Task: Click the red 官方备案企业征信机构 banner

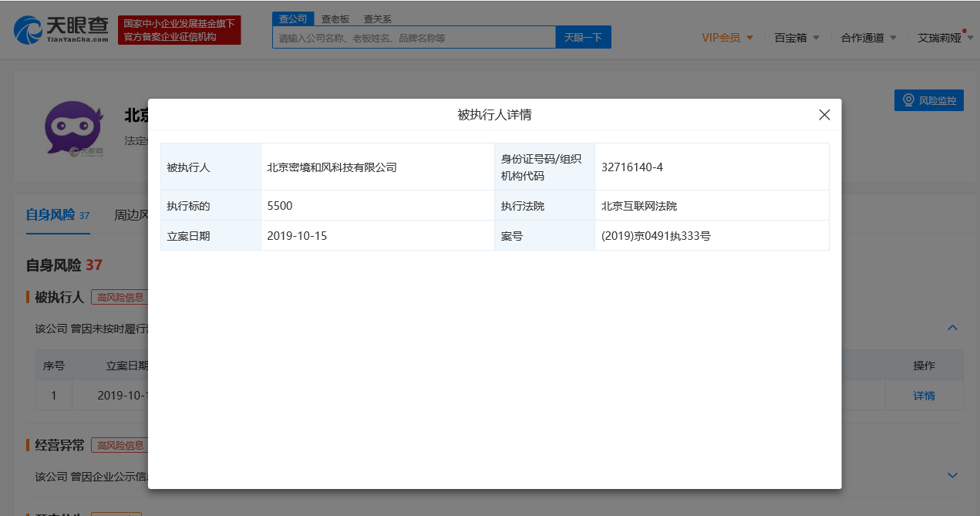Action: [180, 30]
